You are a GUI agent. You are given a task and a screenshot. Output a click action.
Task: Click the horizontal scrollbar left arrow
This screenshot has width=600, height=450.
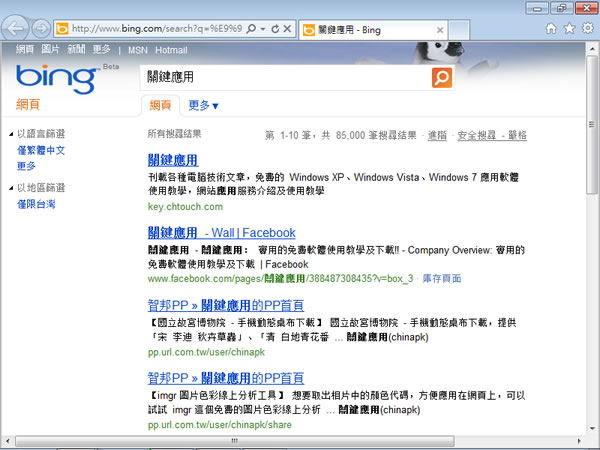8,440
